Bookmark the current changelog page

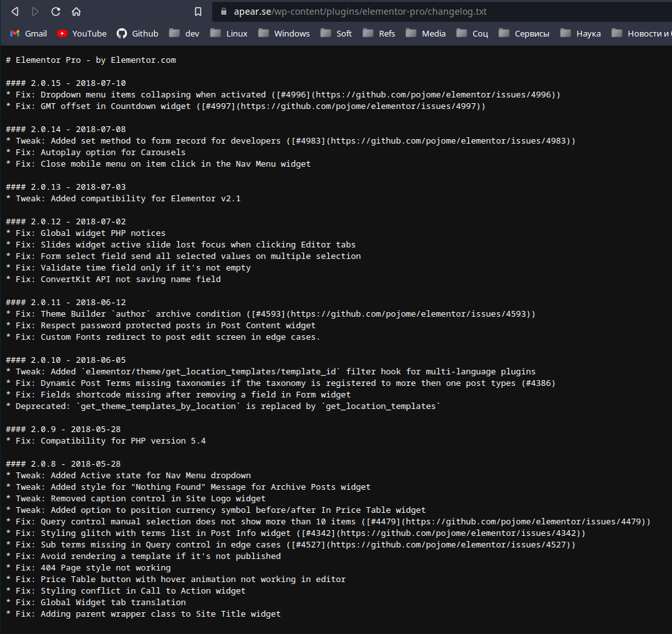tap(198, 11)
